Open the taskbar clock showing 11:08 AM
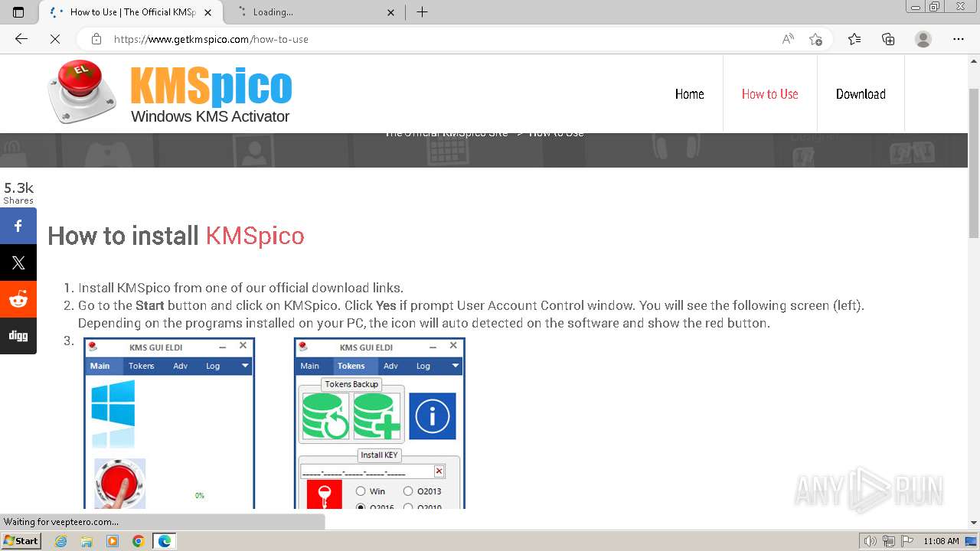Image resolution: width=980 pixels, height=551 pixels. coord(941,541)
